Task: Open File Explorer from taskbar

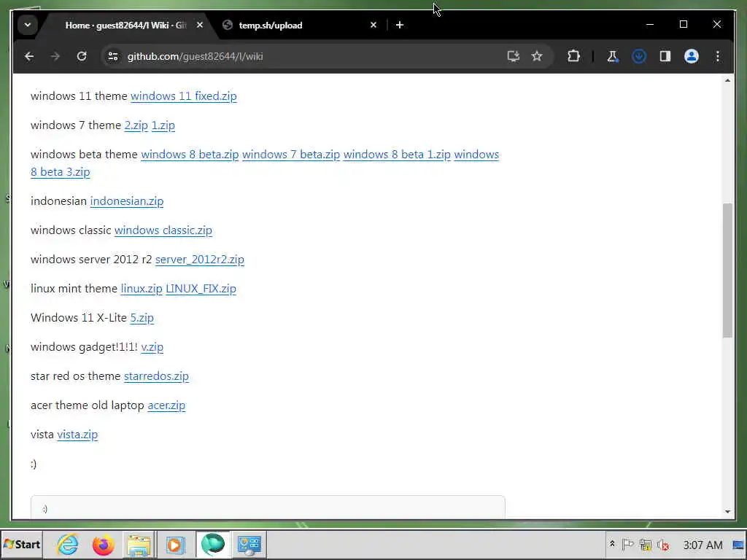Action: [138, 544]
